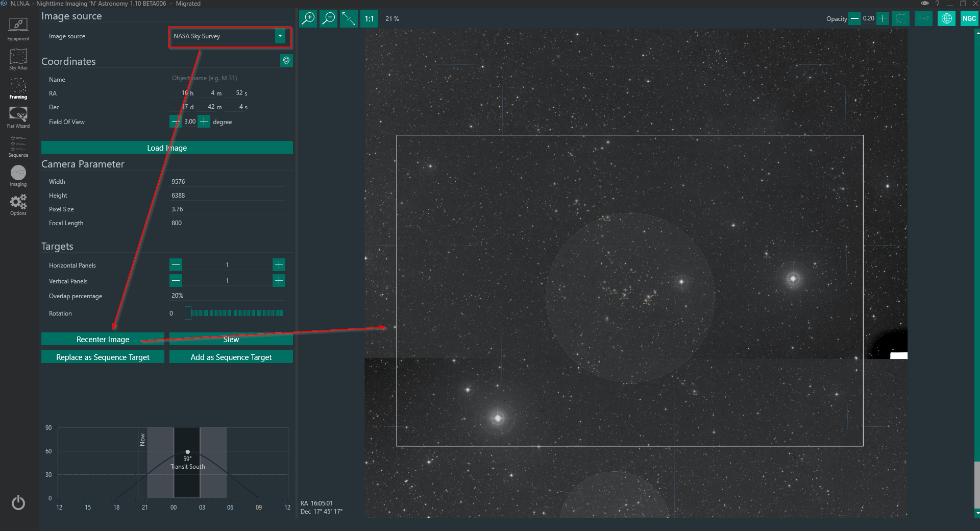Click the RA 16:05:01 cursor readout
The width and height of the screenshot is (980, 531).
(x=316, y=503)
